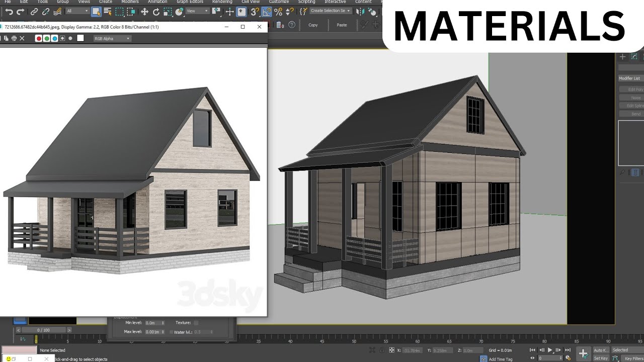Toggle the alpha channel display button
The width and height of the screenshot is (644, 362).
(62, 39)
